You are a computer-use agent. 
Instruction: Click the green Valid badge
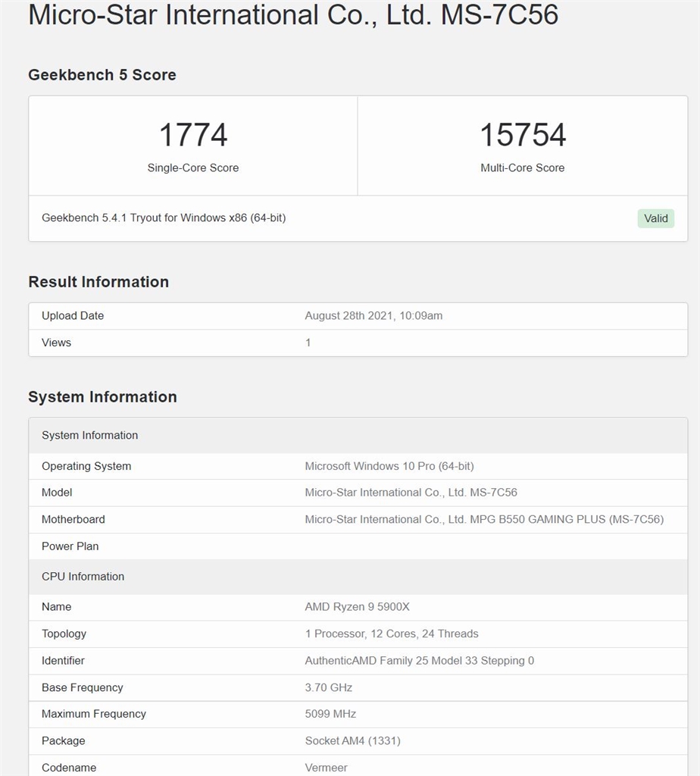click(655, 218)
